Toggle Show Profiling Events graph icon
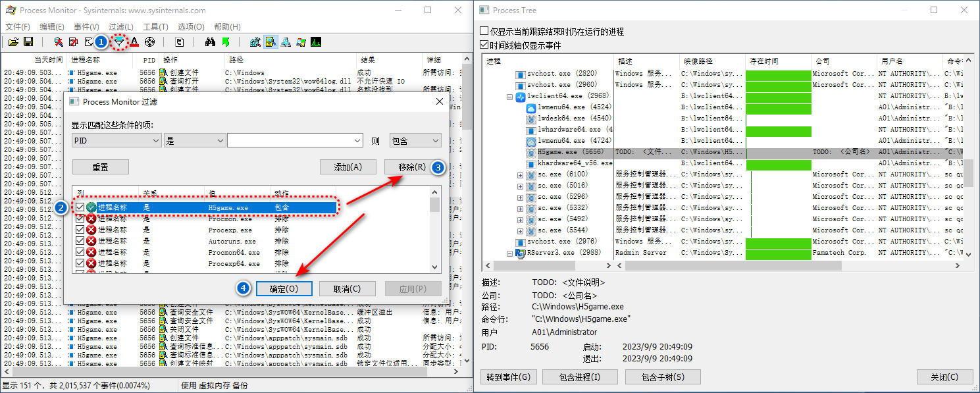Image resolution: width=980 pixels, height=393 pixels. pos(316,42)
